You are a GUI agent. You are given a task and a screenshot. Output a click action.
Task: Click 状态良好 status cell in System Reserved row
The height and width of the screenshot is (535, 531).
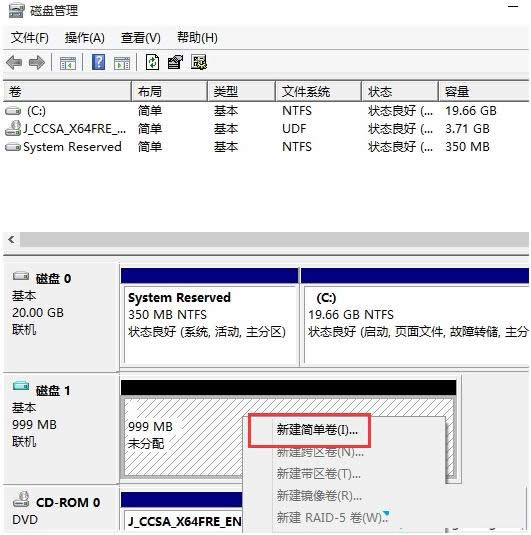coord(400,147)
